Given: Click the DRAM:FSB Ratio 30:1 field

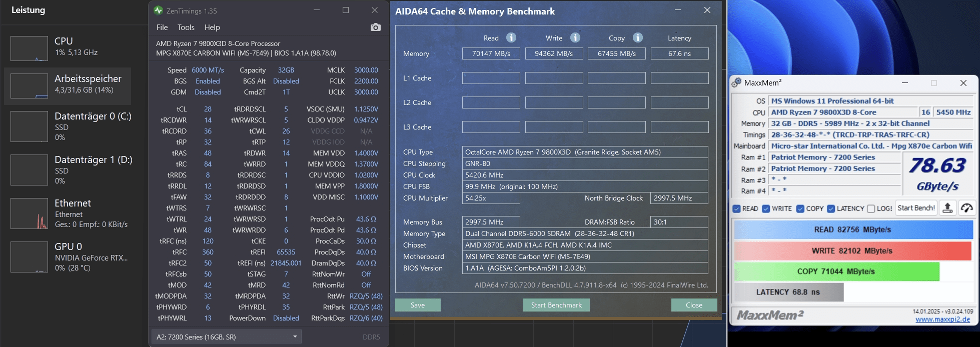Looking at the screenshot, I should [x=679, y=222].
